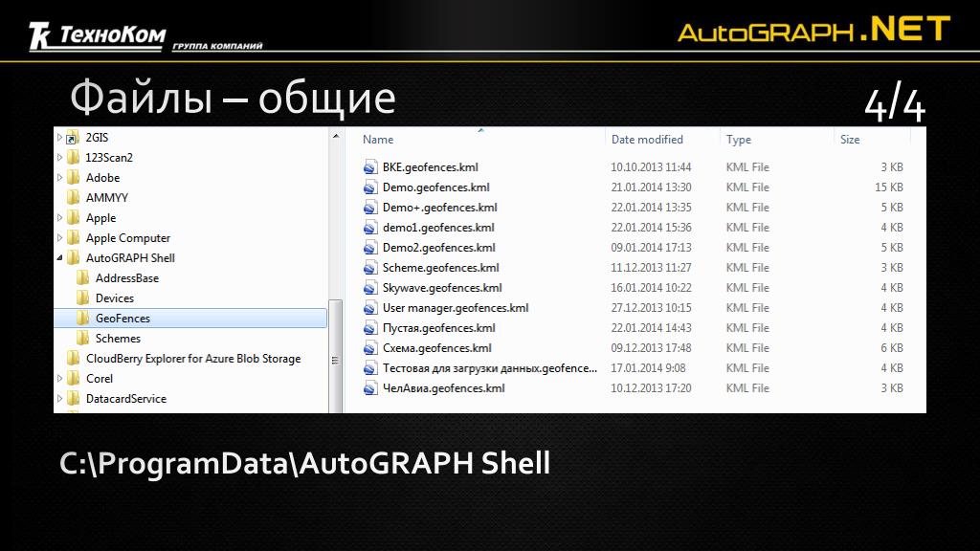Select file name BKE.geofences.kml
980x551 pixels.
click(x=430, y=166)
